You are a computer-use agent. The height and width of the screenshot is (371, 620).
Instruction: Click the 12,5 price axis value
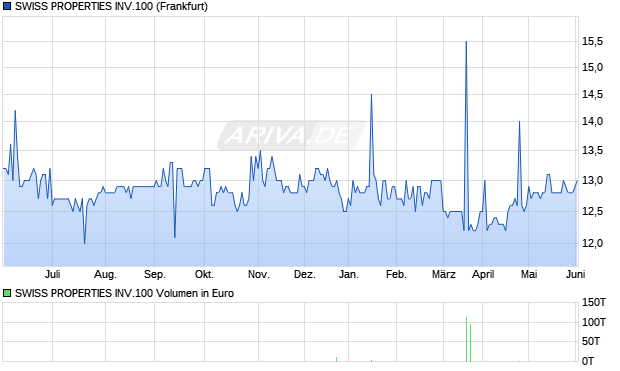tap(593, 211)
